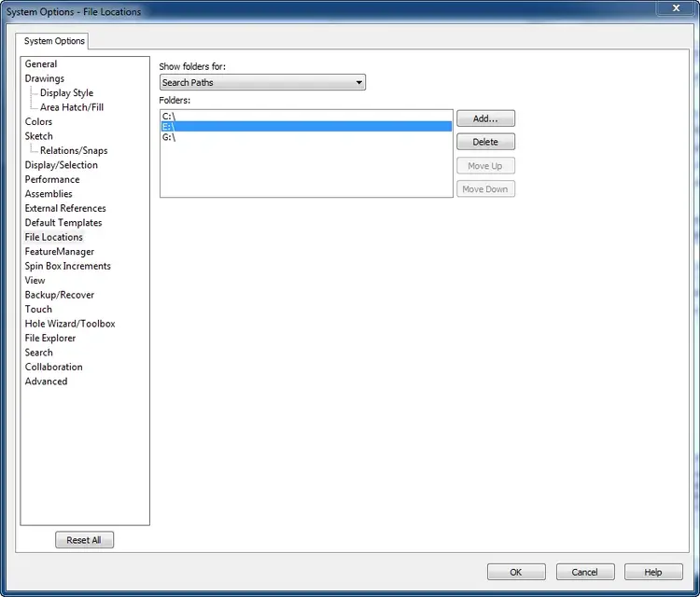Open Relations/Snaps under Sketch
The height and width of the screenshot is (597, 700).
click(74, 150)
